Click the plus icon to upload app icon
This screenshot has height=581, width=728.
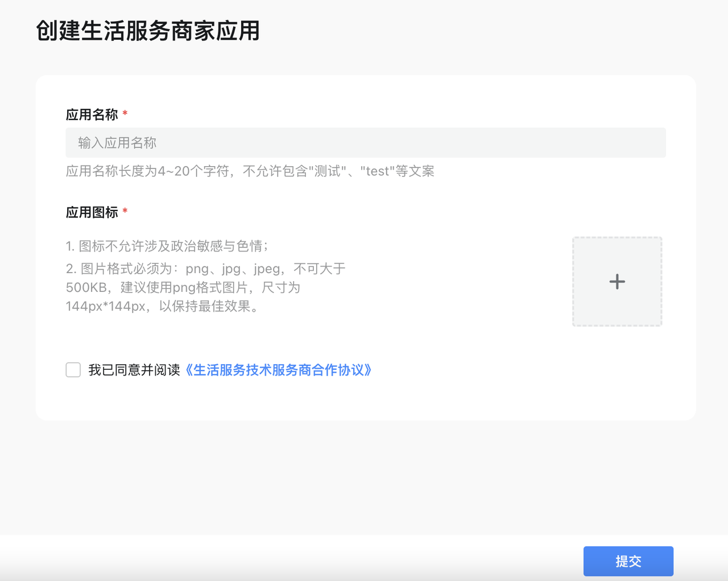pos(617,282)
